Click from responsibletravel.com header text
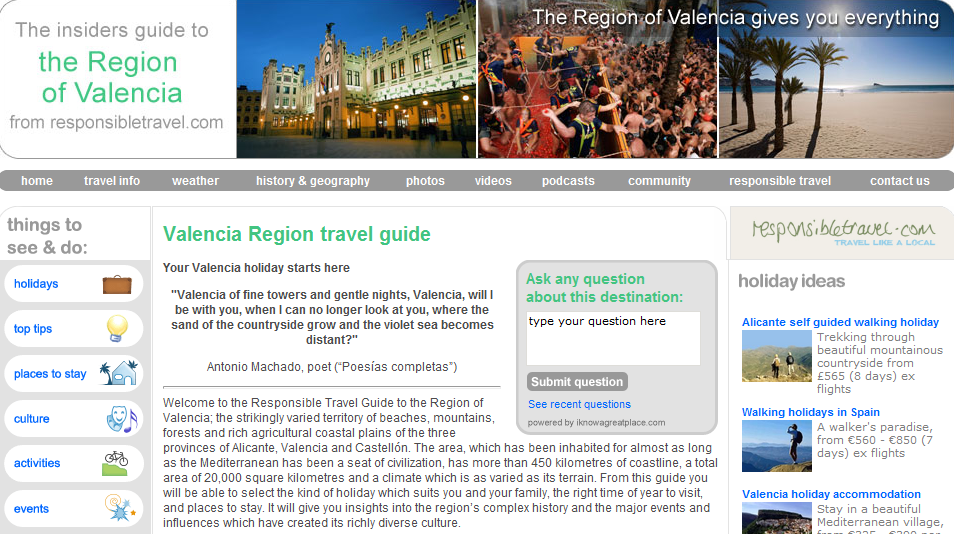The width and height of the screenshot is (954, 534). tap(116, 122)
